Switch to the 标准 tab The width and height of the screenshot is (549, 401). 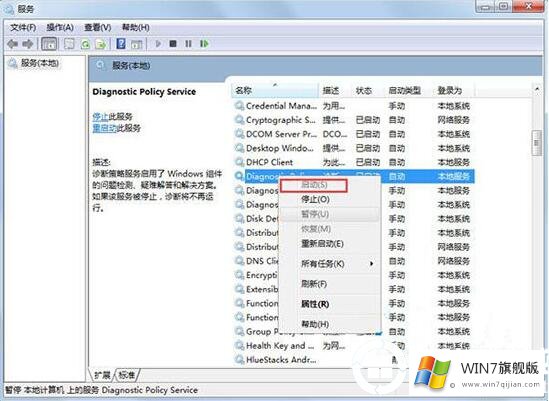point(127,375)
